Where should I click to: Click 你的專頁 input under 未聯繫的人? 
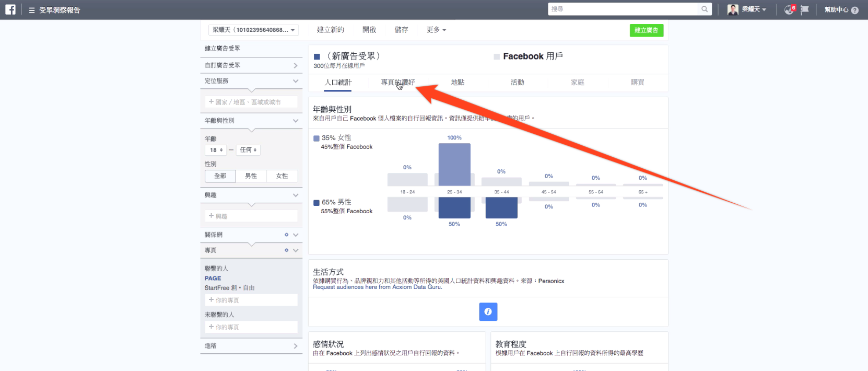251,327
